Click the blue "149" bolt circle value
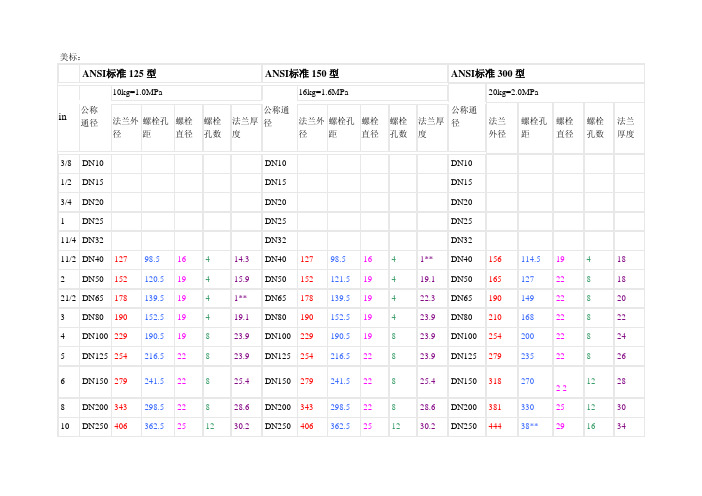The width and height of the screenshot is (702, 496). point(527,298)
